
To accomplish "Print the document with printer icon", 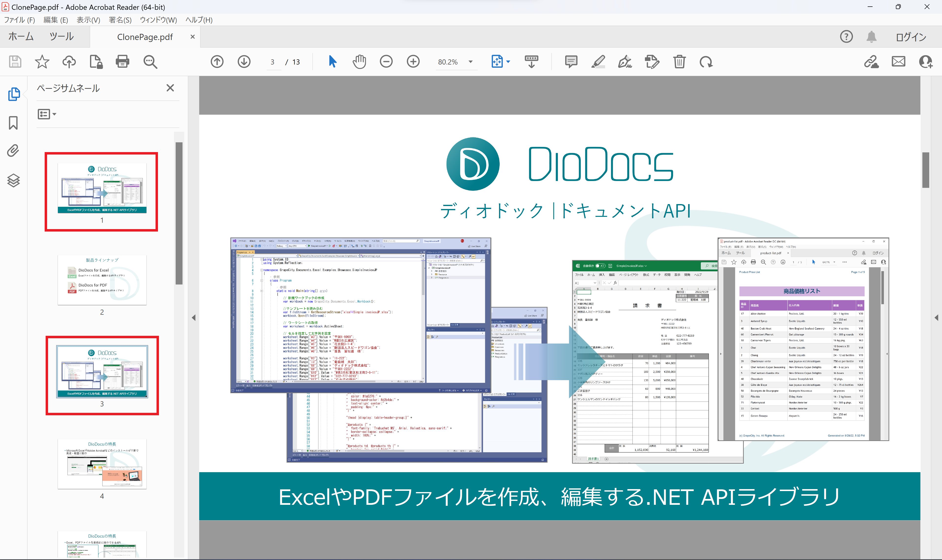I will click(122, 62).
